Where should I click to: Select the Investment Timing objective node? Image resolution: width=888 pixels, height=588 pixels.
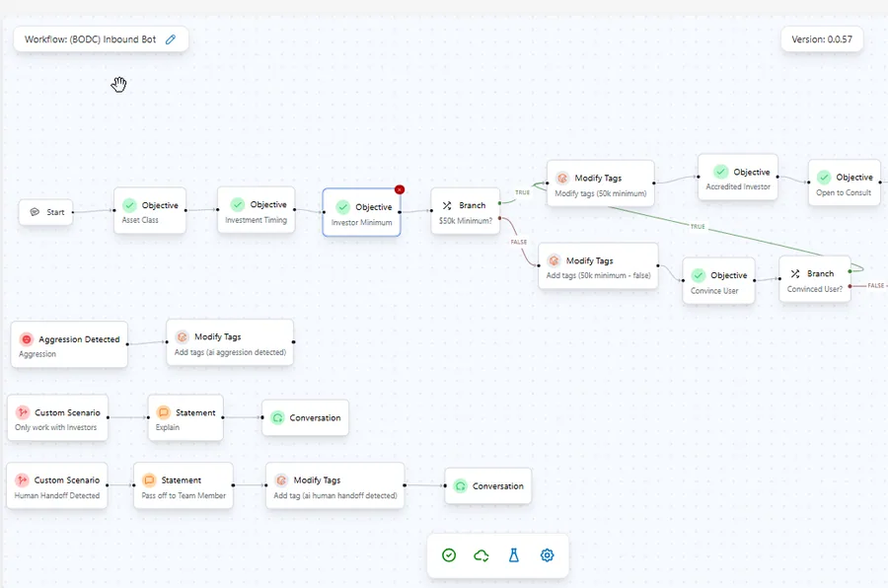[256, 210]
